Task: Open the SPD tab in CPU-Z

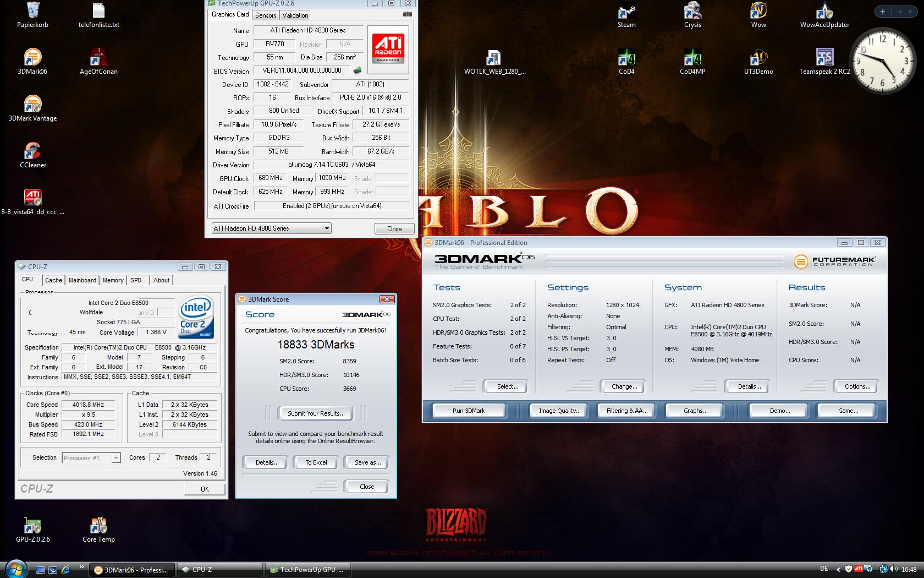Action: tap(136, 280)
